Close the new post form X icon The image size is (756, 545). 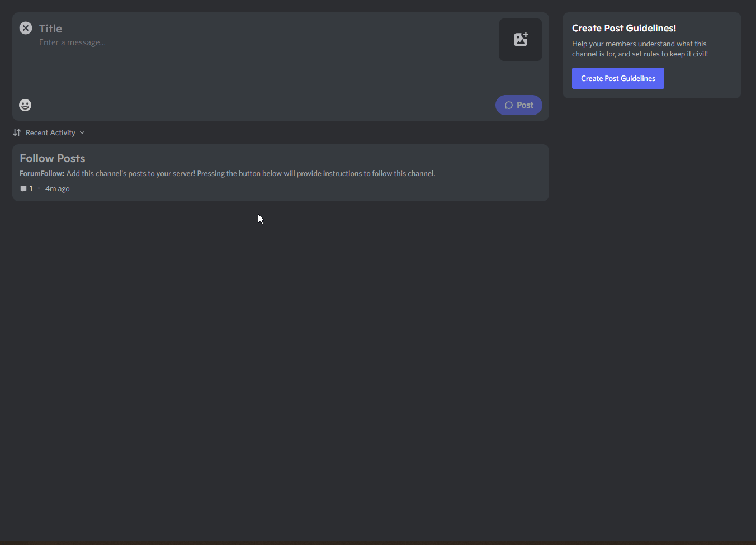26,28
